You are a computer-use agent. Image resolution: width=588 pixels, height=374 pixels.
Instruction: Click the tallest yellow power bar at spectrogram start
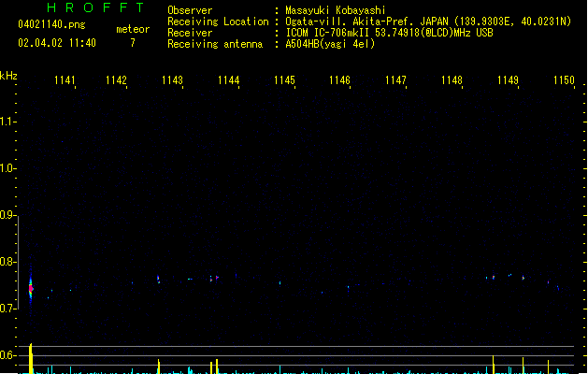[31, 358]
